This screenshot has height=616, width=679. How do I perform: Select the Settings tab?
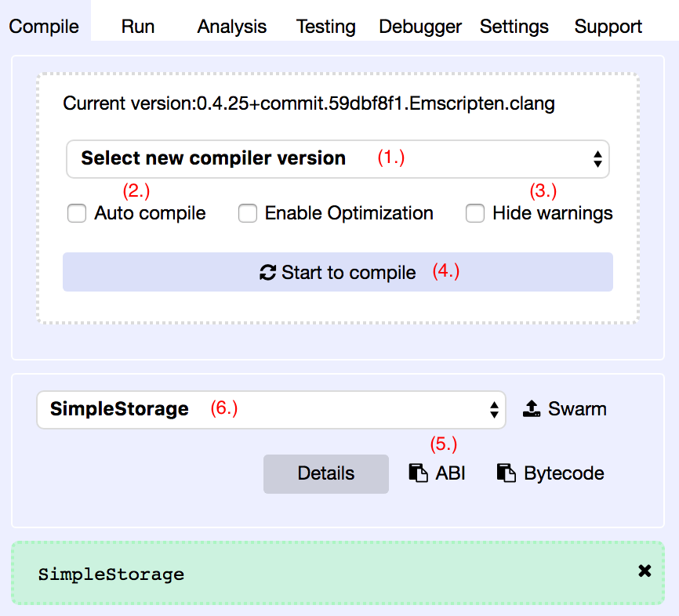click(x=514, y=27)
